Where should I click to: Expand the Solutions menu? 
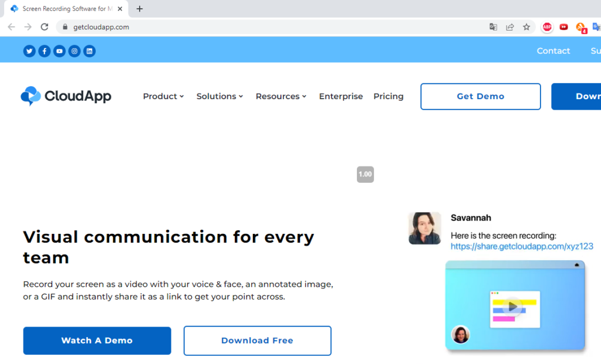(220, 97)
